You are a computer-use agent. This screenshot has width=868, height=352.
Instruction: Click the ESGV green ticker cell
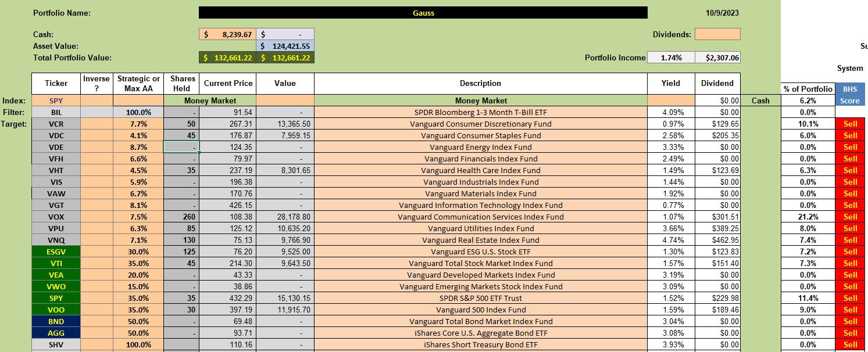(x=56, y=252)
